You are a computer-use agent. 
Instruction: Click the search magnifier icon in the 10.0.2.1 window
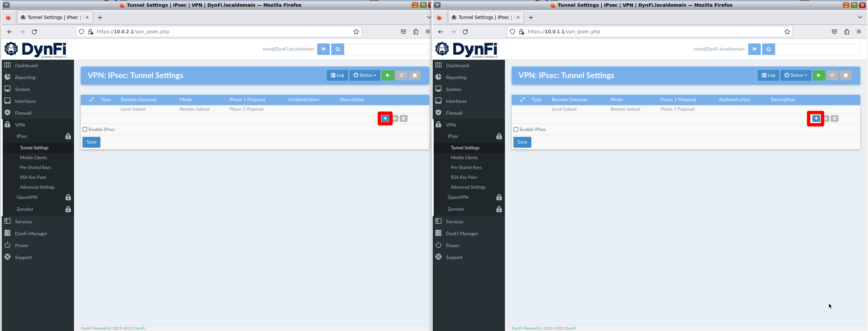click(x=338, y=49)
